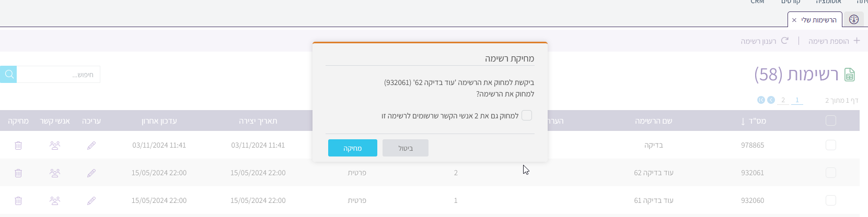Edit list 978865 using its pencil icon
Image resolution: width=868 pixels, height=217 pixels.
[x=91, y=146]
